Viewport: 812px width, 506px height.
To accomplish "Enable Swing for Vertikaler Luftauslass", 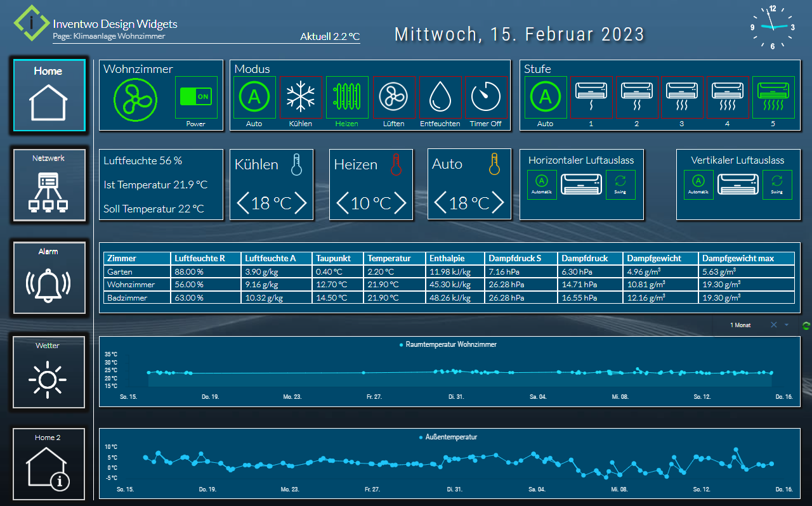I will (x=777, y=185).
